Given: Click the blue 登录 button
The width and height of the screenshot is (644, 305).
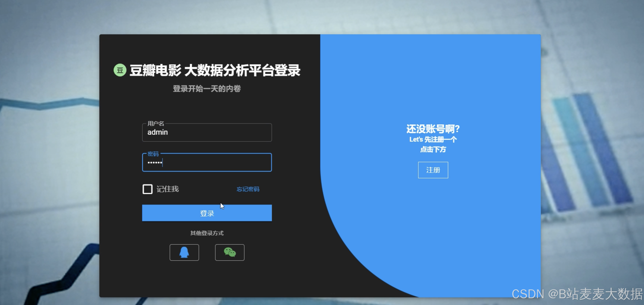Looking at the screenshot, I should tap(207, 213).
